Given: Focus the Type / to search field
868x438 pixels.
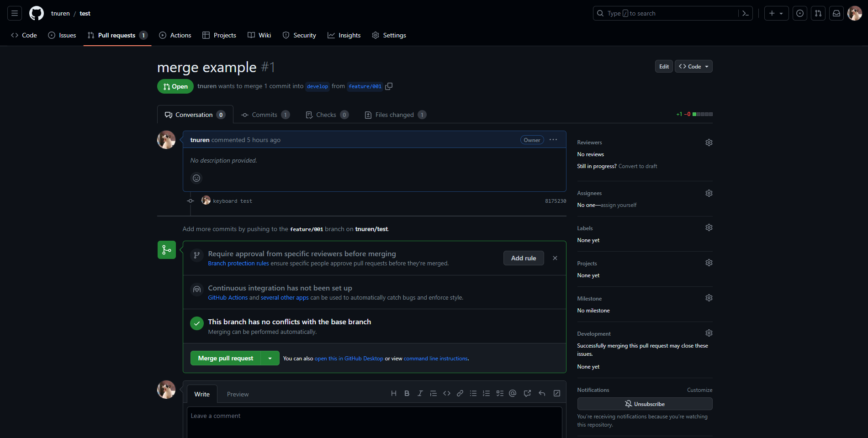Looking at the screenshot, I should [666, 13].
